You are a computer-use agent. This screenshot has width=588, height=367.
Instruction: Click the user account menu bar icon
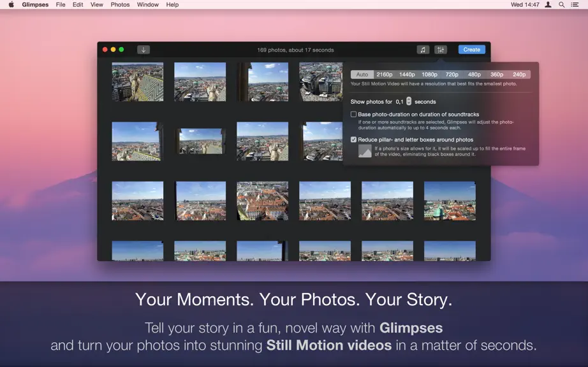click(548, 4)
